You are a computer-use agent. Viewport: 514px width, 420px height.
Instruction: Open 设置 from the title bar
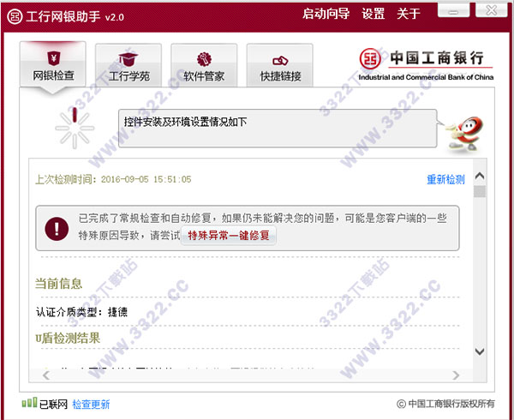pos(373,14)
